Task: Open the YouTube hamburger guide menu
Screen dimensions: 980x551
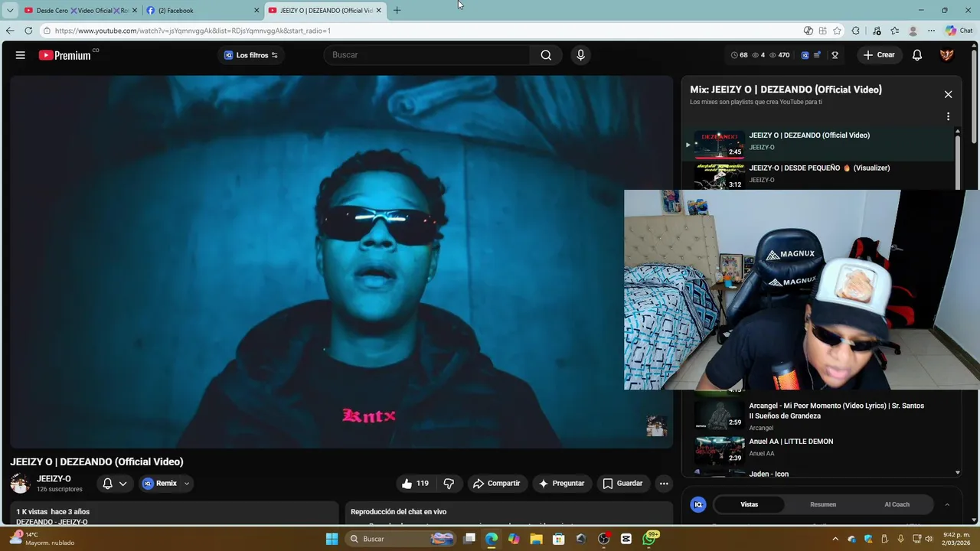Action: [x=21, y=55]
